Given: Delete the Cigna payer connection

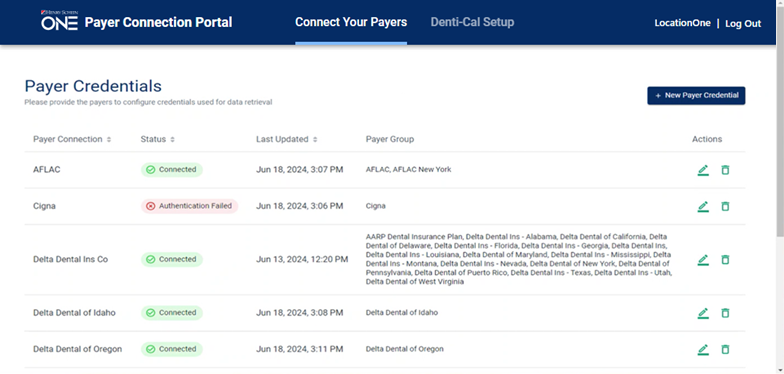Looking at the screenshot, I should [x=725, y=206].
